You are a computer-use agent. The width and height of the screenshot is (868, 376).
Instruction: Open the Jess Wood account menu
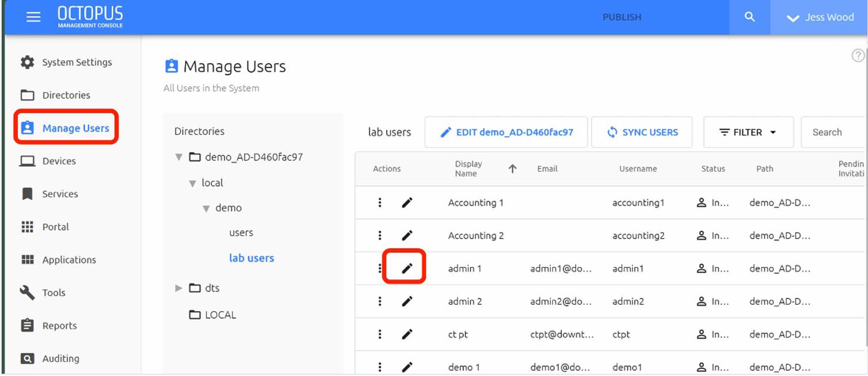pos(819,17)
